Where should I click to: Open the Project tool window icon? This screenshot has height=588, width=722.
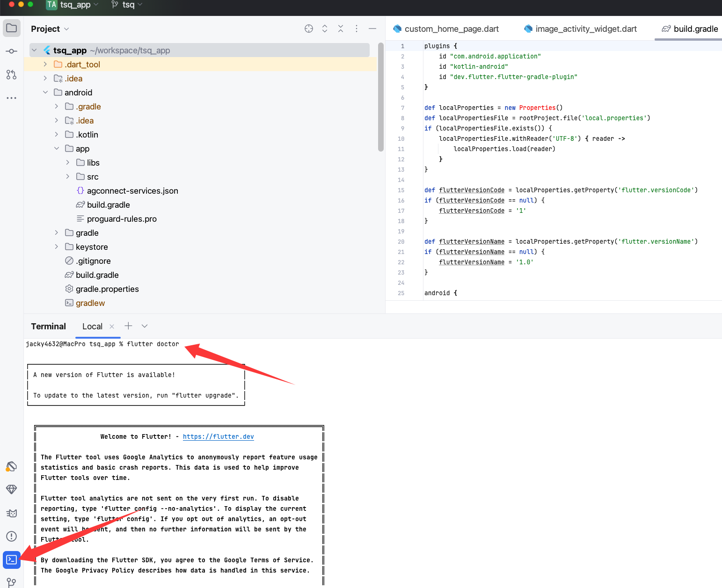pyautogui.click(x=12, y=28)
